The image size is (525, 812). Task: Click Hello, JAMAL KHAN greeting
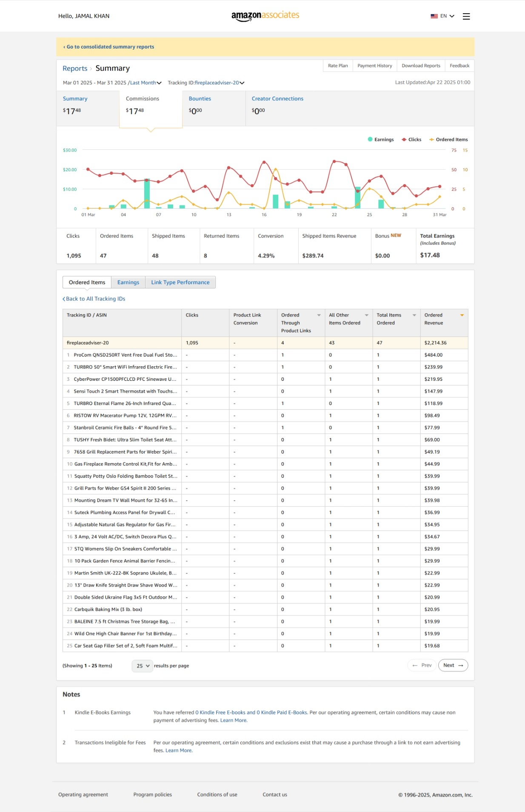click(84, 16)
